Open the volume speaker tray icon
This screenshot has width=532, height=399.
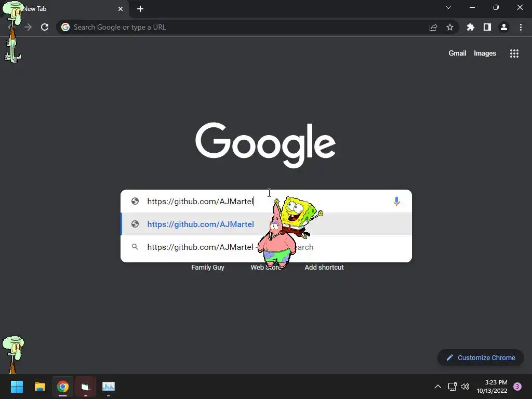pos(465,387)
